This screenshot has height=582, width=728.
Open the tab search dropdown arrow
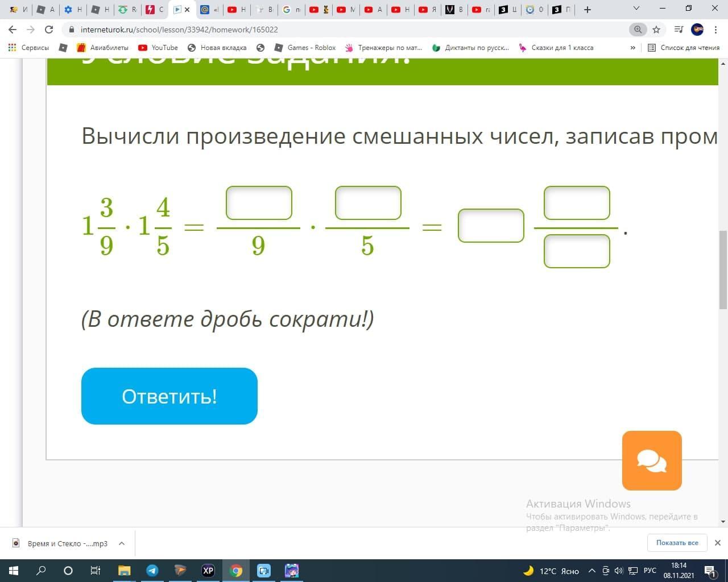pyautogui.click(x=636, y=9)
